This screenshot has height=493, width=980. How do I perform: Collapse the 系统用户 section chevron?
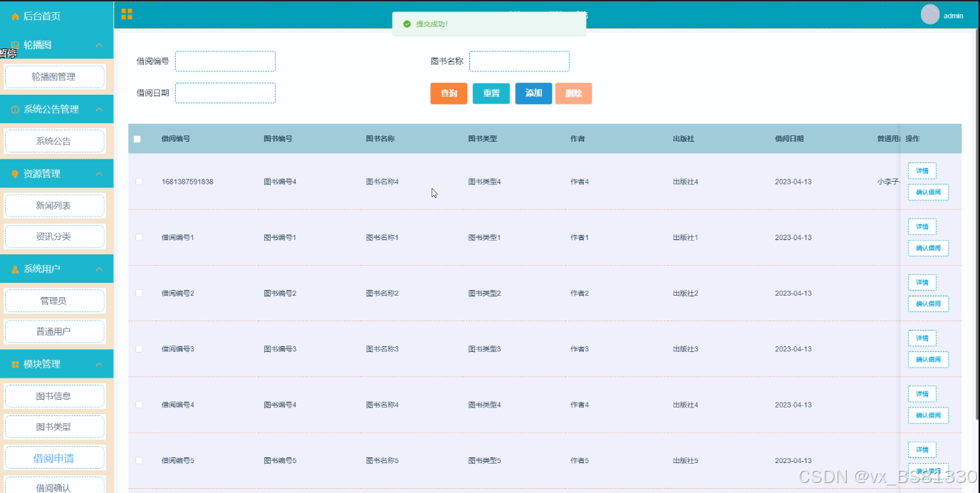99,269
